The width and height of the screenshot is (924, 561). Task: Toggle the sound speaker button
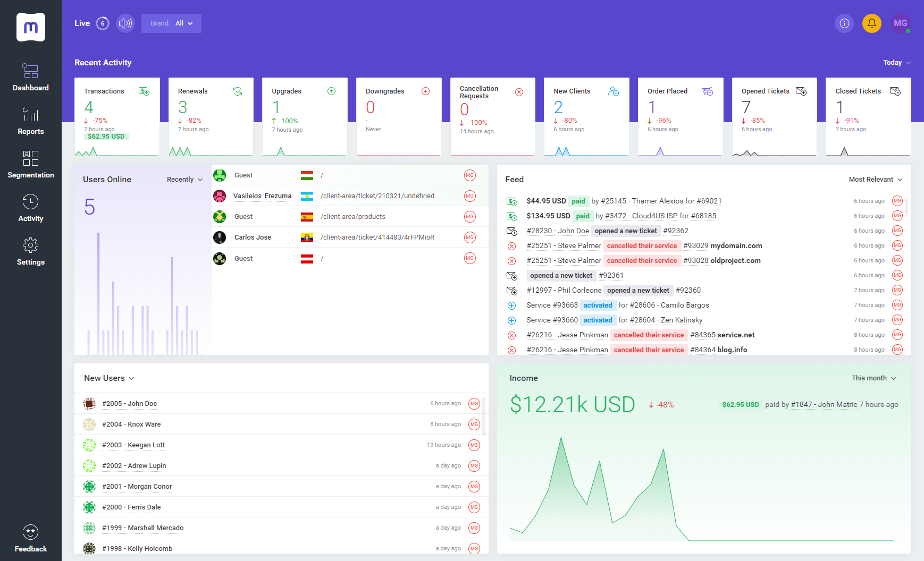(125, 23)
